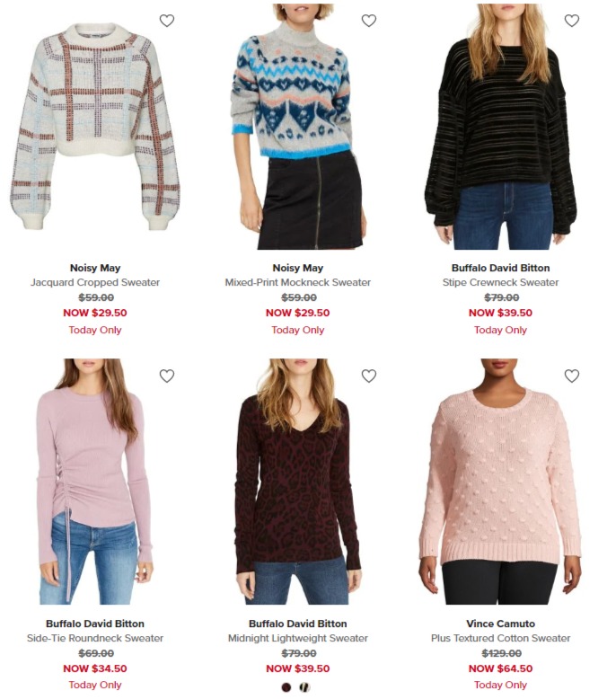616x699 pixels.
Task: Click heart on Midnight Lightweight Sweater
Action: click(x=369, y=376)
